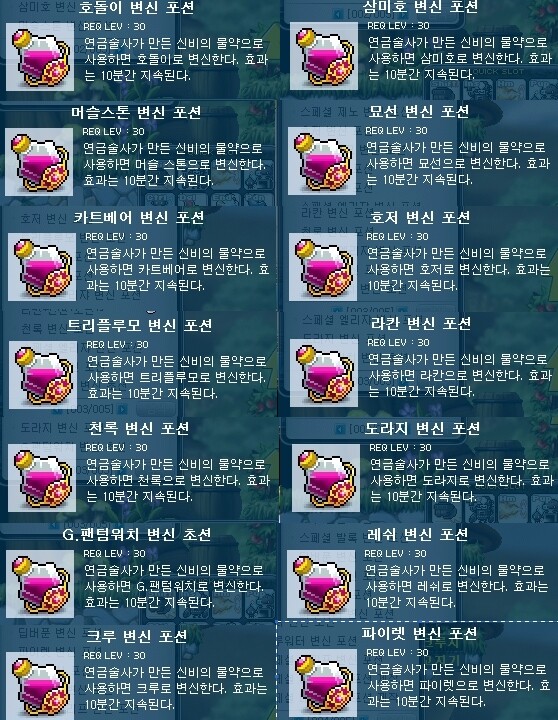Select the 호저 변신 포션 potion icon
Image resolution: width=558 pixels, height=720 pixels.
pos(323,267)
